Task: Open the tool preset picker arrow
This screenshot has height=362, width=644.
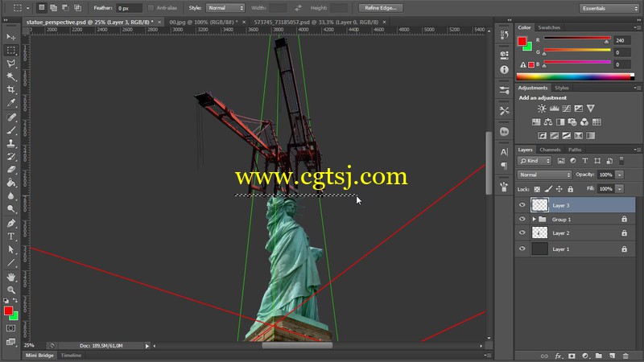Action: point(28,8)
